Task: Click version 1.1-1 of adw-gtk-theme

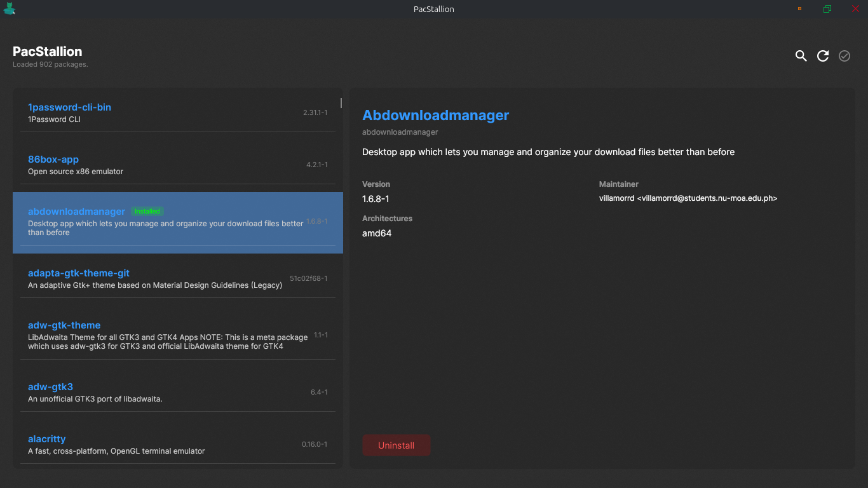Action: point(321,335)
